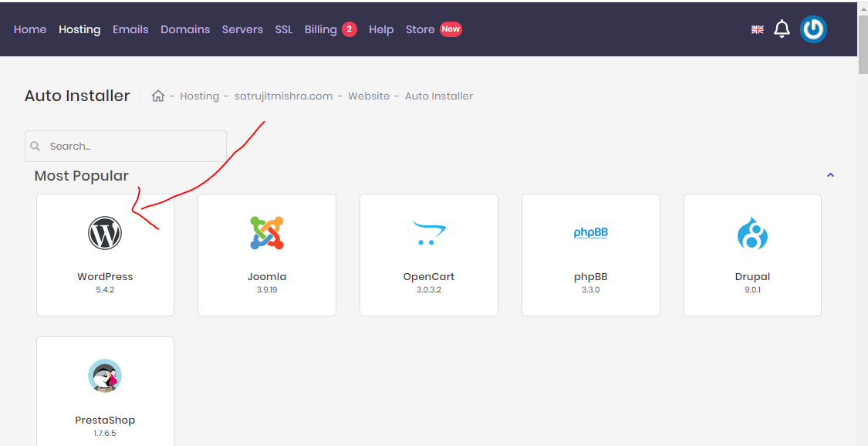
Task: Focus the Search input field
Action: click(126, 146)
